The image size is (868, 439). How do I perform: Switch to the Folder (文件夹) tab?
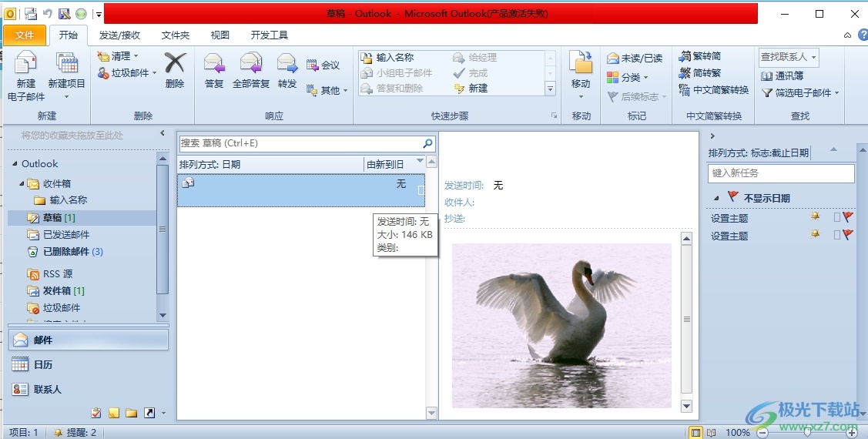tap(176, 35)
